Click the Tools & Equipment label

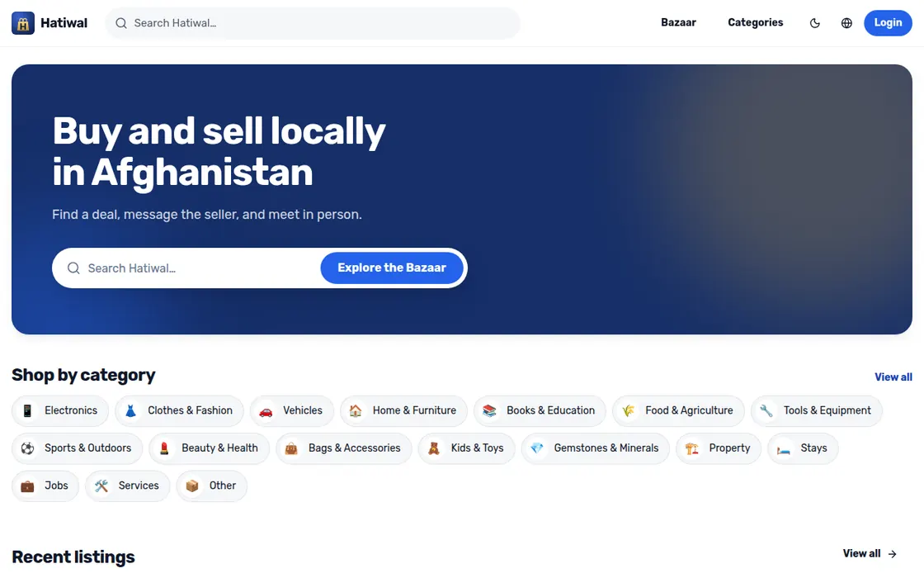click(x=827, y=410)
